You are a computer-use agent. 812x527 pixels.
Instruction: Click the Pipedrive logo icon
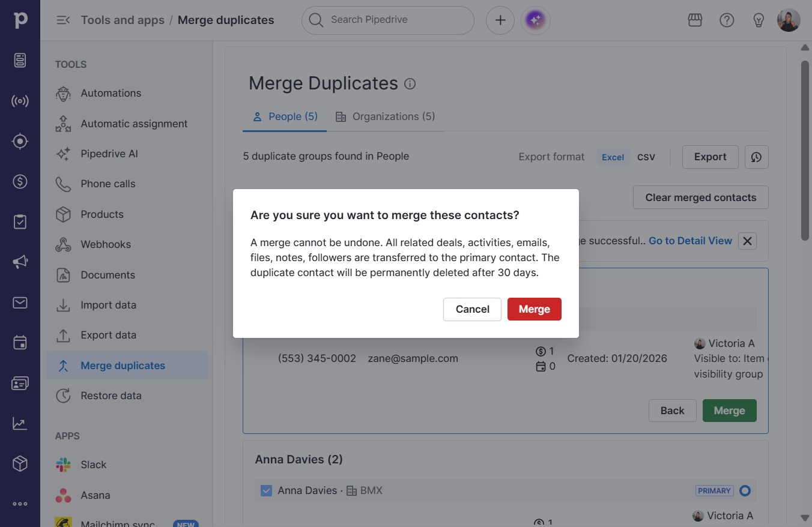pyautogui.click(x=20, y=20)
